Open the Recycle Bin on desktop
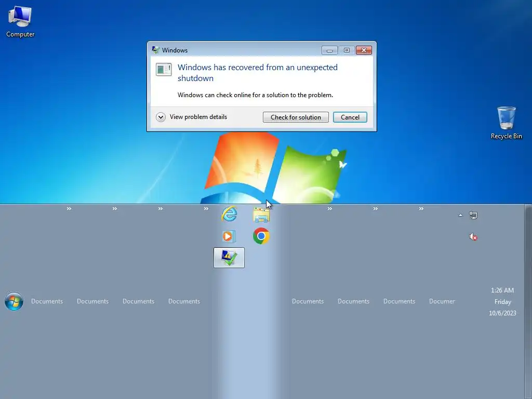The height and width of the screenshot is (399, 532). (506, 123)
